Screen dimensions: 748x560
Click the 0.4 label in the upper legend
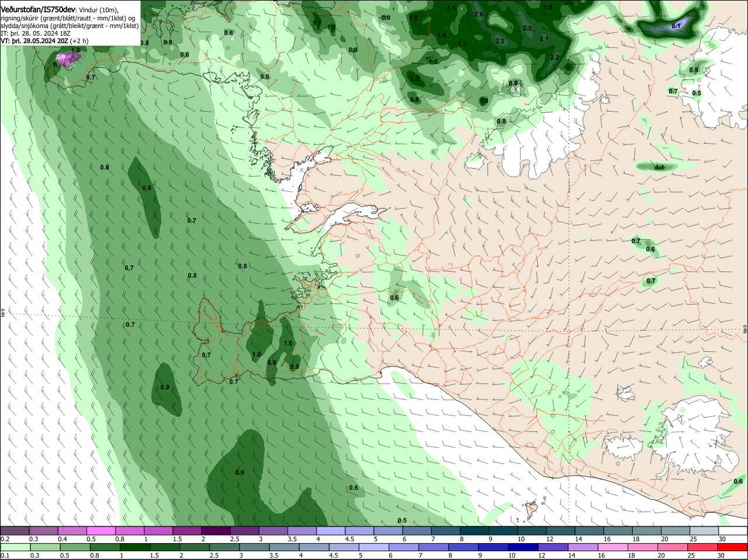63,539
